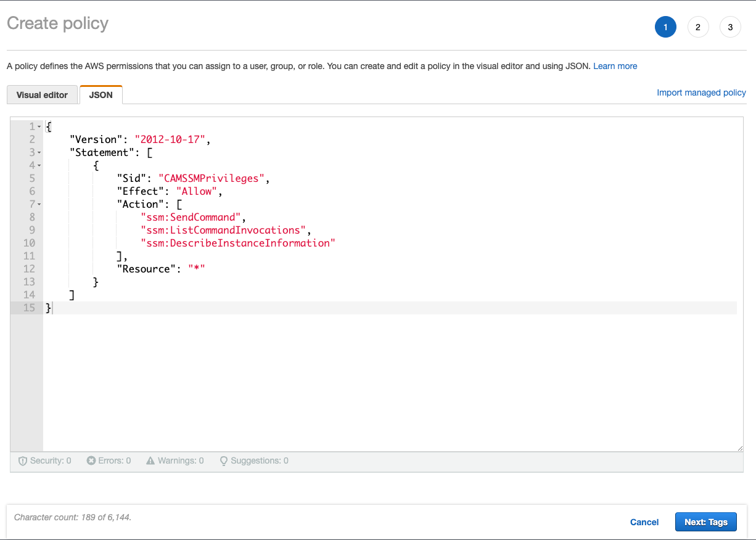Click the "ssm:DescribeInstanceInformation" action
Image resolution: width=756 pixels, height=540 pixels.
[x=238, y=243]
